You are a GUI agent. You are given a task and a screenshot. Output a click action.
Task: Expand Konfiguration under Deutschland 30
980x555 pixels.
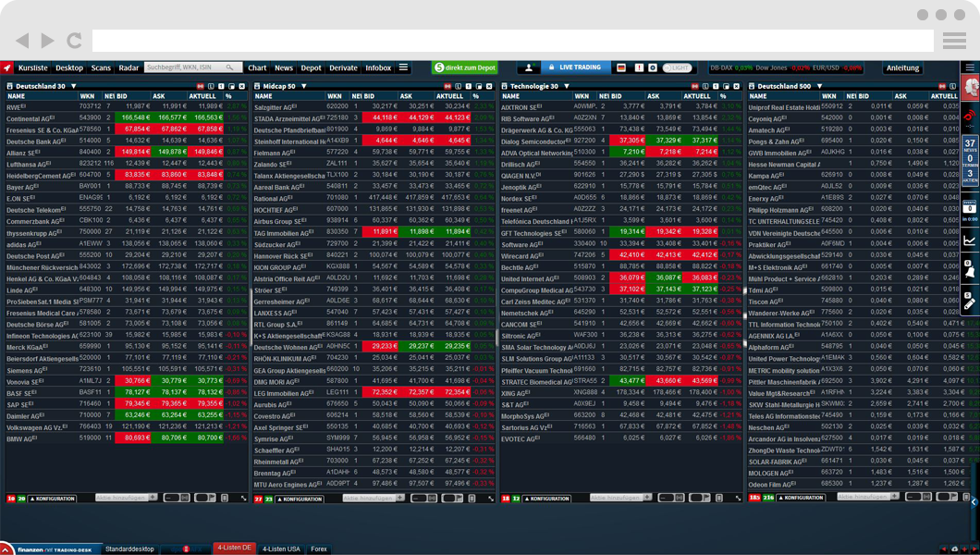[53, 499]
